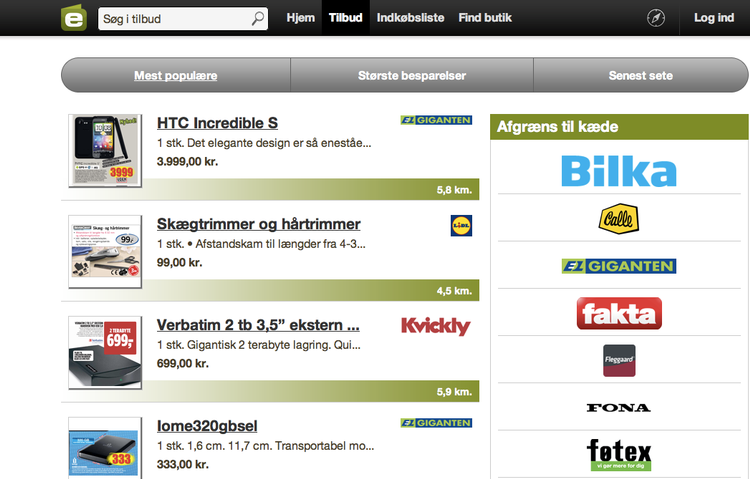Viewport: 750px width, 479px height.
Task: Click the Lidl logo on Skægtrimmer offer
Action: (461, 225)
